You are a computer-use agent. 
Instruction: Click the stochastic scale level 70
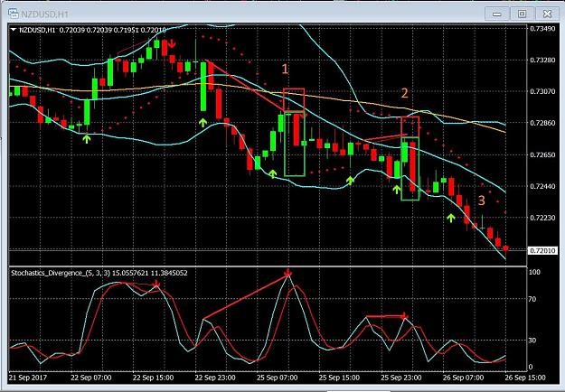(532, 299)
